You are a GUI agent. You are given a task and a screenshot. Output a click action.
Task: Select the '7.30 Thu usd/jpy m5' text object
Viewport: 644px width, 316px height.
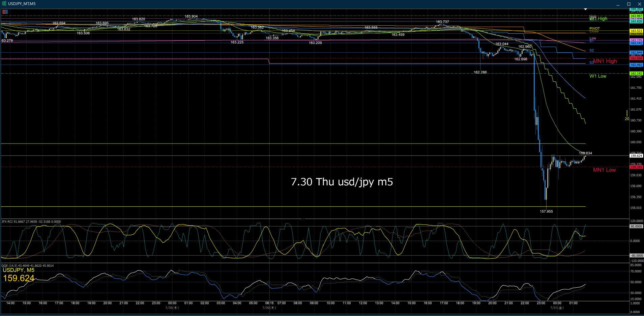[x=342, y=182]
